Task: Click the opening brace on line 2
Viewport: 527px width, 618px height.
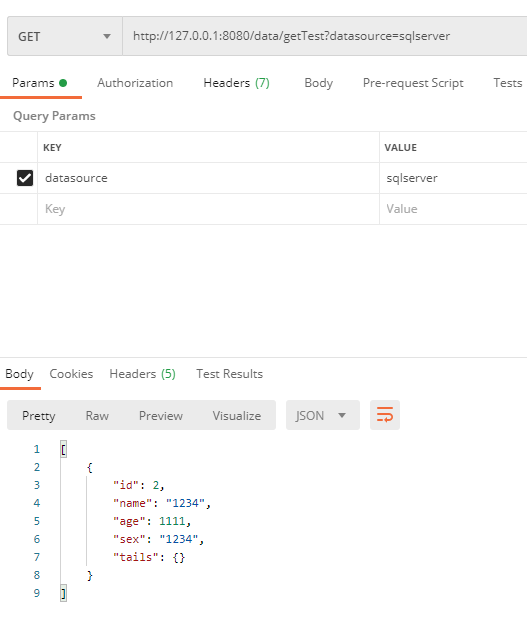Action: 89,467
